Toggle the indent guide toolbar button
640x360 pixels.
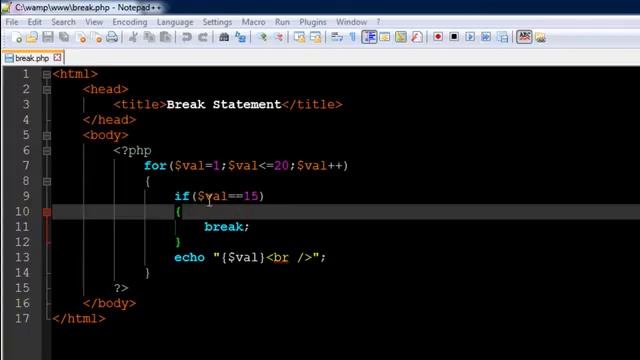click(369, 37)
